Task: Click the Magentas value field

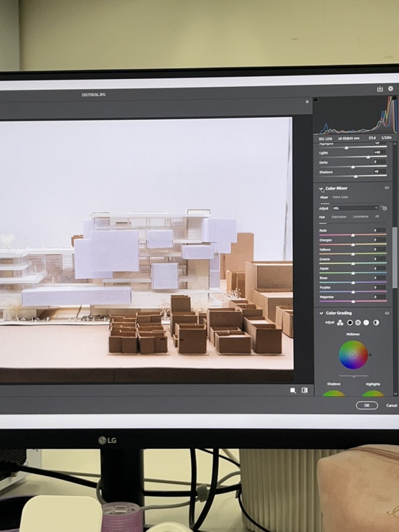Action: click(x=379, y=296)
